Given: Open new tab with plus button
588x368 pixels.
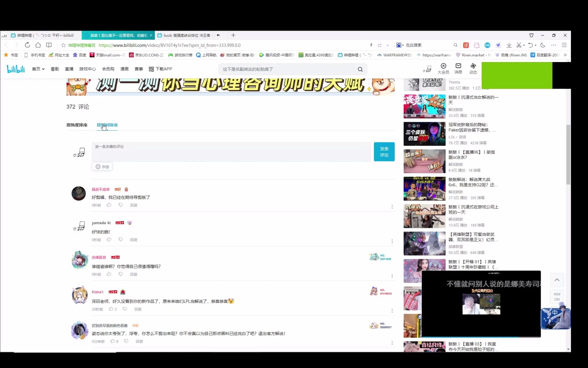Looking at the screenshot, I should click(233, 35).
